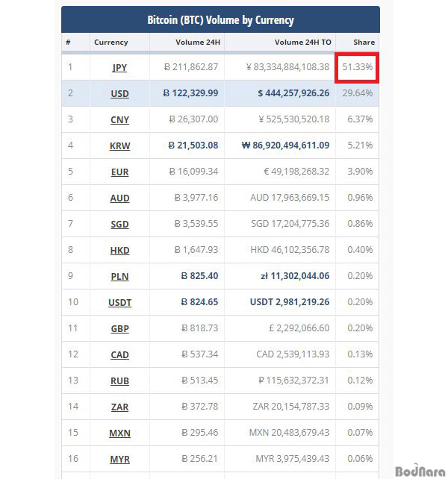Select the SGD share 0.86%
This screenshot has height=479, width=448.
(360, 224)
